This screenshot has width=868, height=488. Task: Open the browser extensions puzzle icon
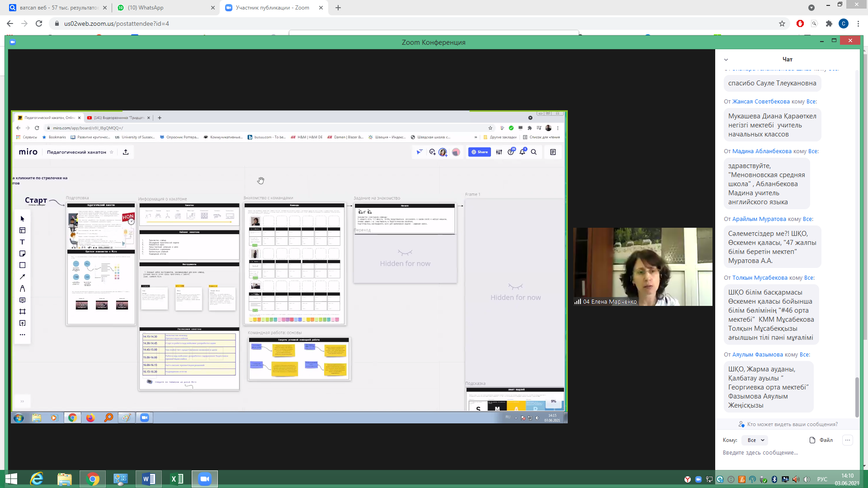click(829, 23)
